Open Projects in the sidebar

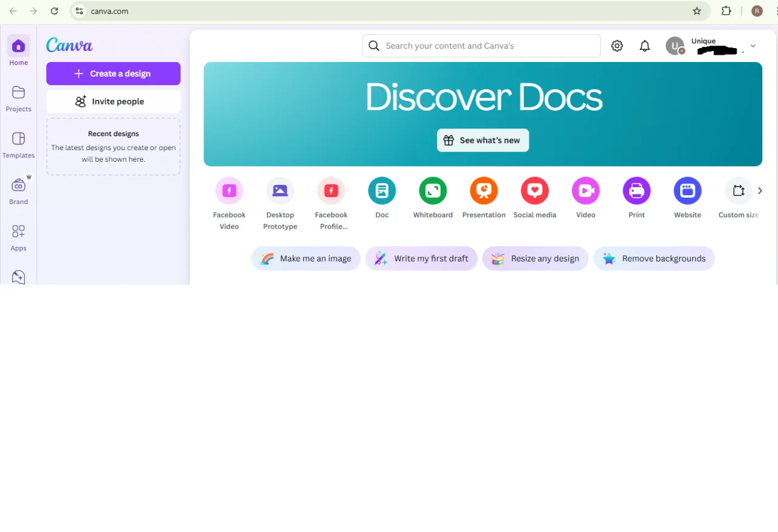click(x=18, y=98)
